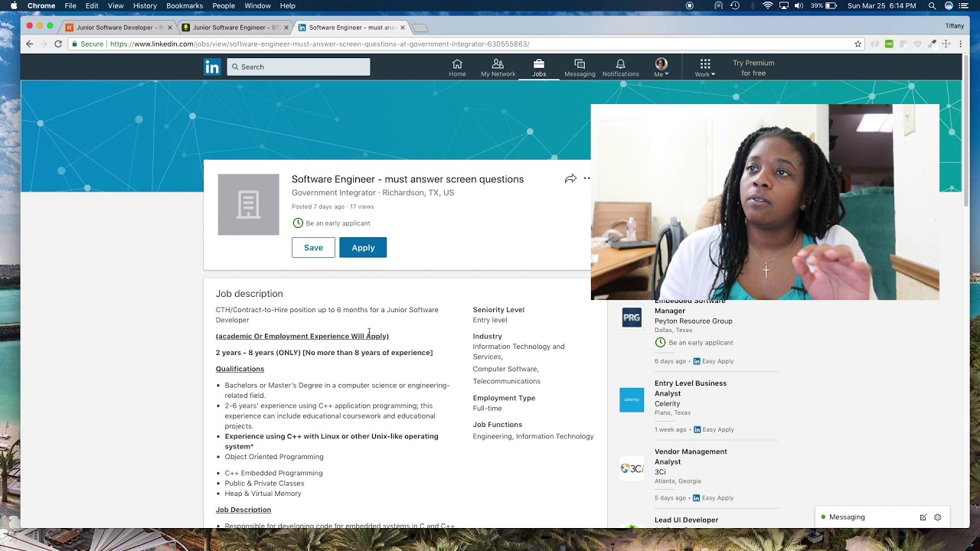Click the 'Qualifications' underlined heading
The height and width of the screenshot is (551, 980).
click(240, 369)
